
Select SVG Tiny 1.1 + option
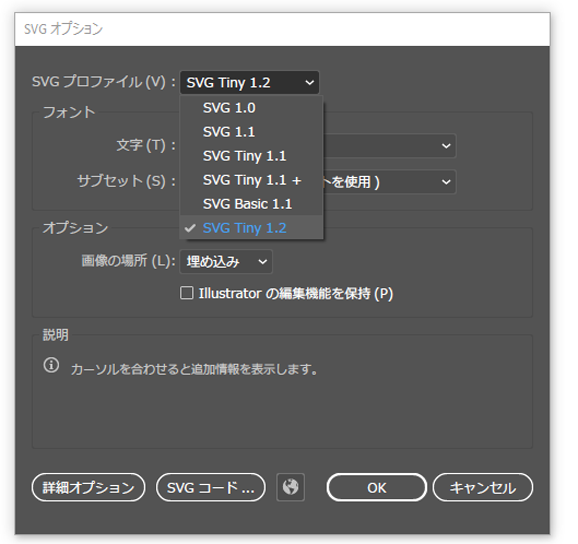251,180
